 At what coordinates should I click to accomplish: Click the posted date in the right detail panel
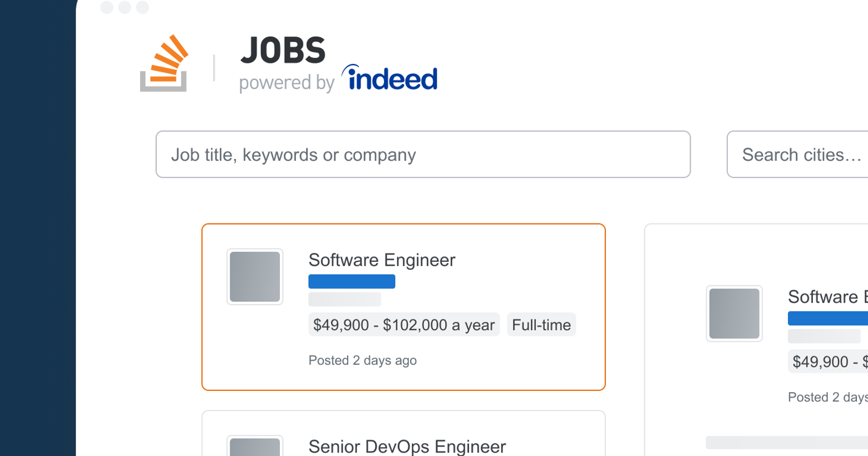coord(827,397)
